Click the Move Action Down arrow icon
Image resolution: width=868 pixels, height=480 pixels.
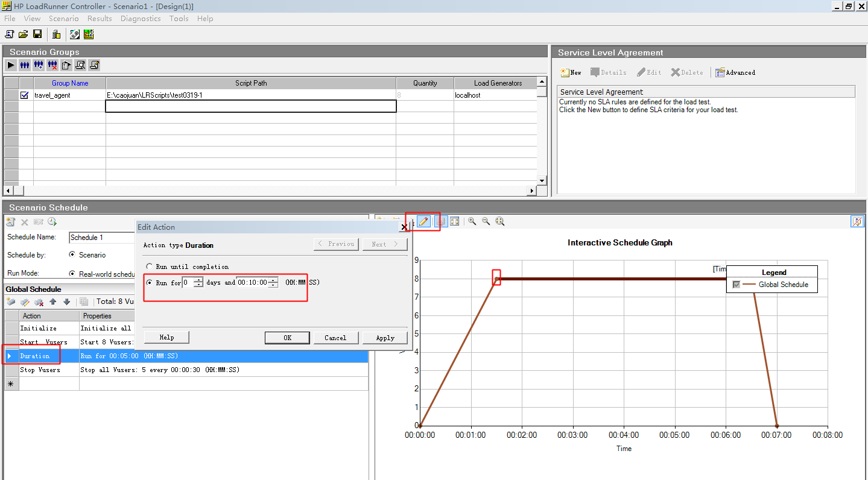click(66, 302)
